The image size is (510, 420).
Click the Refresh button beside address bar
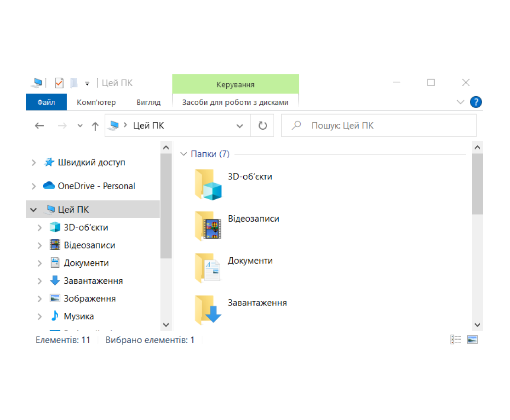263,126
